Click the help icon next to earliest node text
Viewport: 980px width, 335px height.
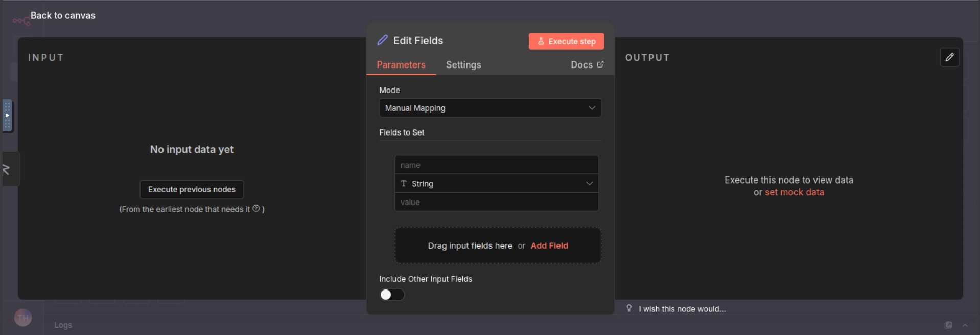pos(256,208)
